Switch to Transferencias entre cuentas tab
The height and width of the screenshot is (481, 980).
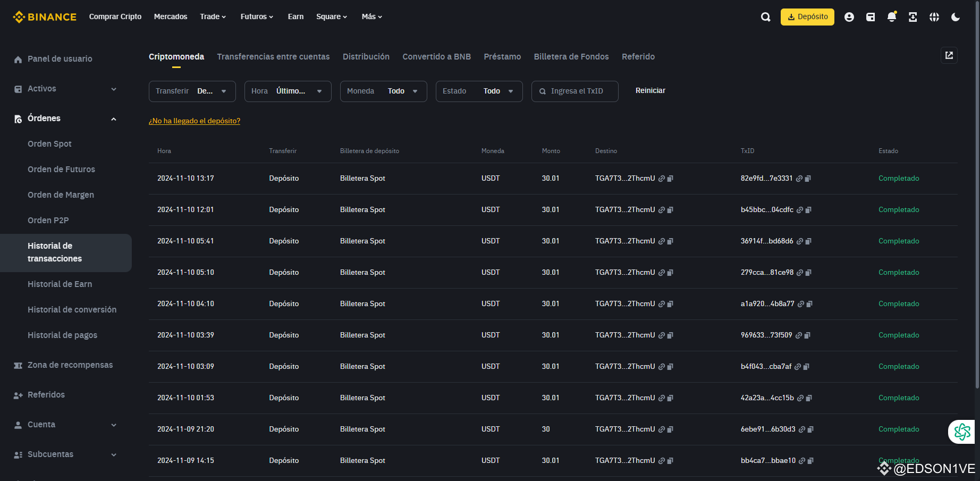pos(273,56)
